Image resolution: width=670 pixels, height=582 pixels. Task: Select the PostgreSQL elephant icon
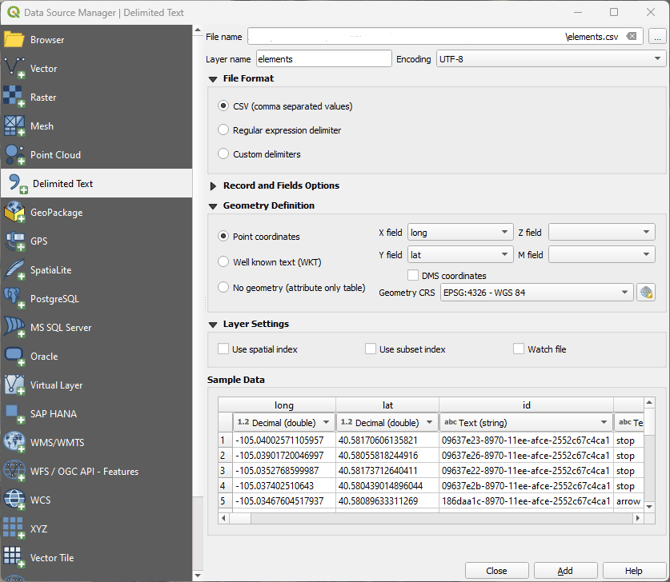[14, 299]
